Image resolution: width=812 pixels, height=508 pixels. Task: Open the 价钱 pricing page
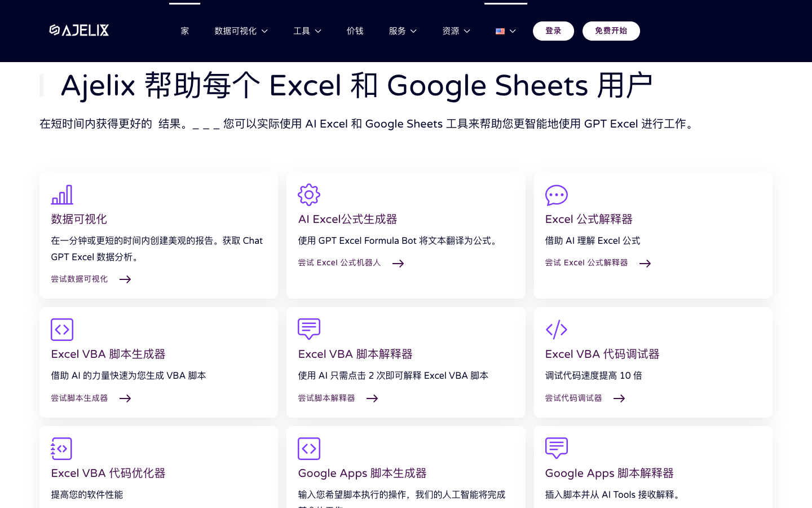(355, 31)
